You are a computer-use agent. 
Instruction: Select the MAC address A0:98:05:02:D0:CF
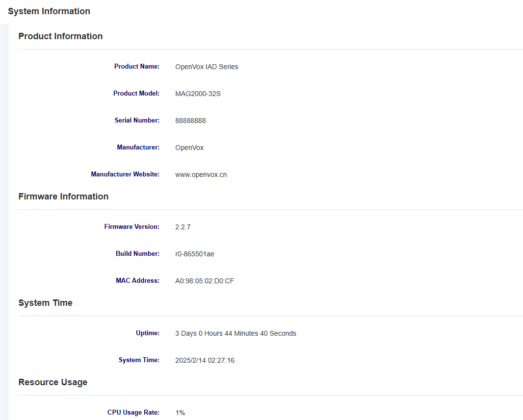click(x=205, y=281)
